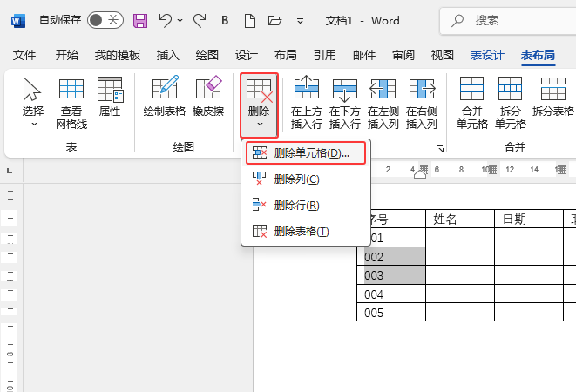Screen dimensions: 576x392
Task: Insert row above with 在上方插入行
Action: [x=307, y=102]
